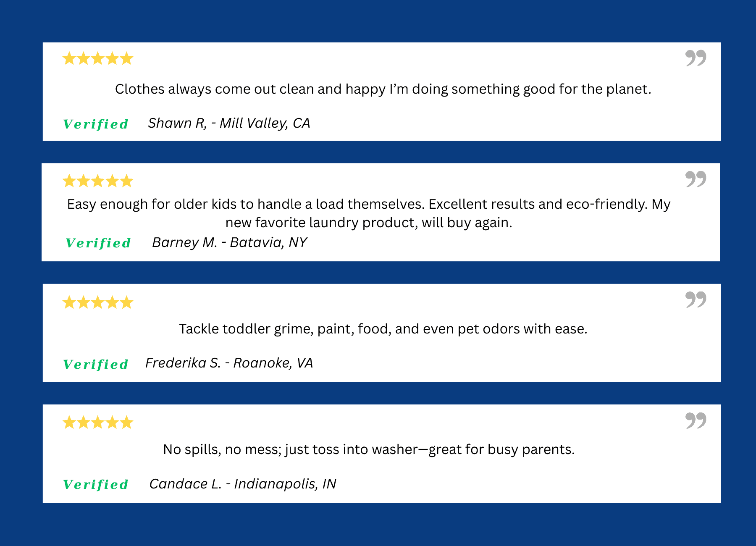Click the 'Easy enough for older kids' review text
The height and width of the screenshot is (546, 756).
pos(369,213)
